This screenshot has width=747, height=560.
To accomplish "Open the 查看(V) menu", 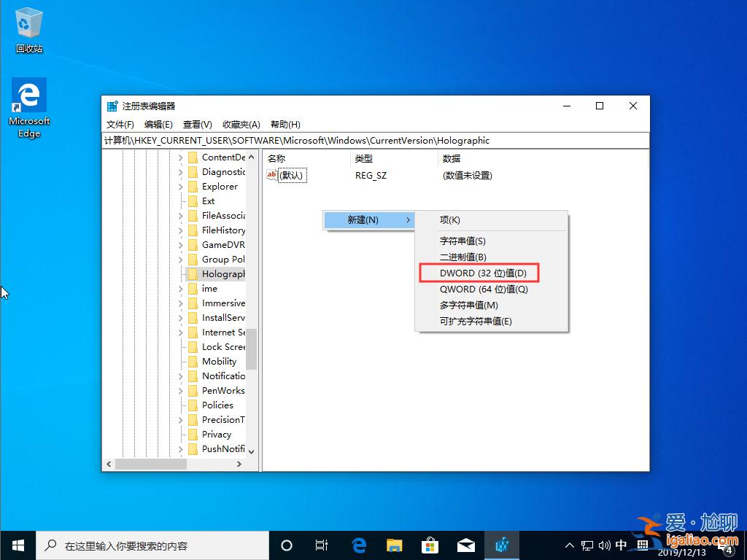I will 196,124.
